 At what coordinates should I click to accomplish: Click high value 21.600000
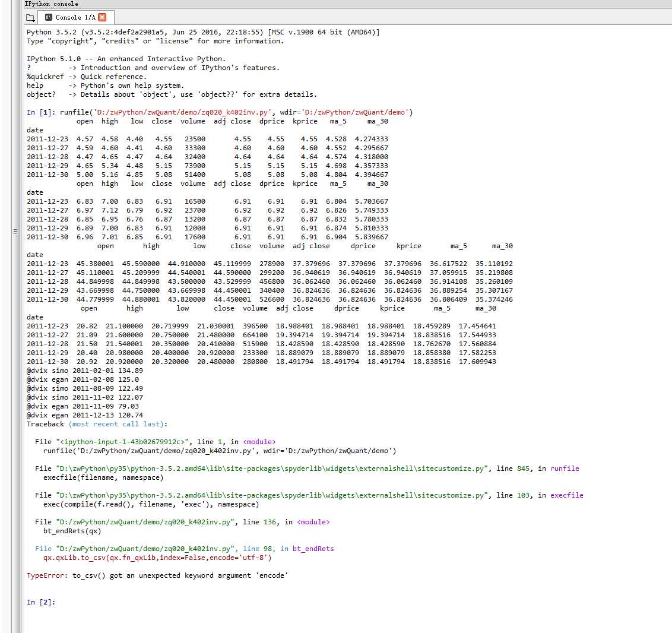click(x=124, y=335)
